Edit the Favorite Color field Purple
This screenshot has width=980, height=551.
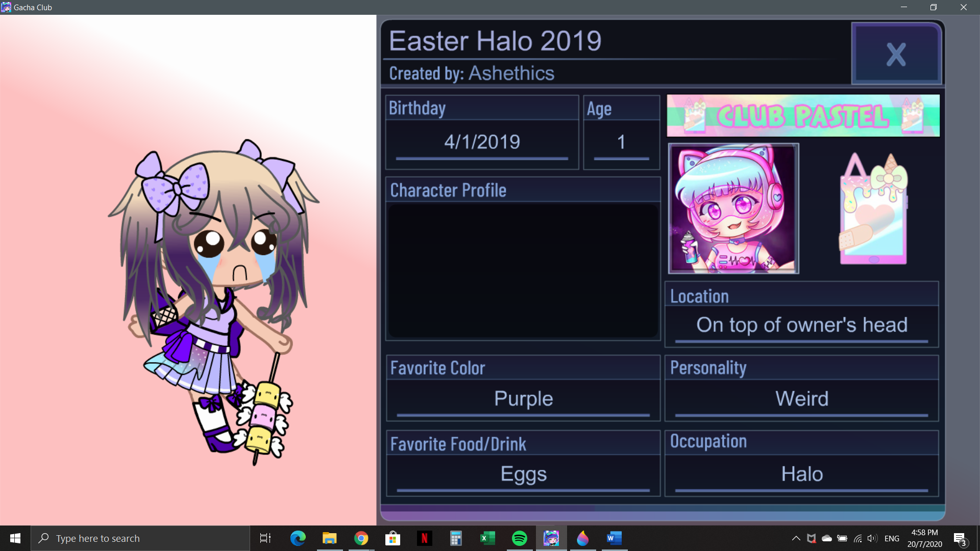tap(523, 399)
